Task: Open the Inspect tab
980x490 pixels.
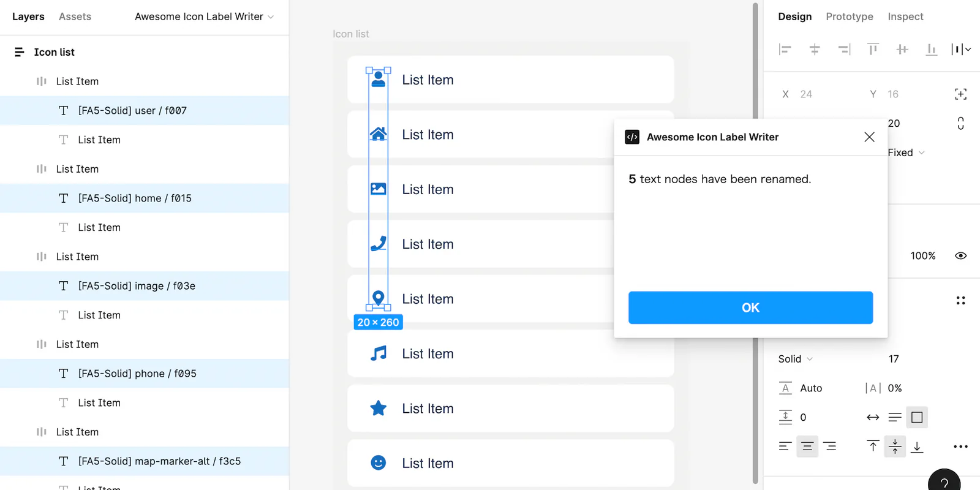Action: 905,17
